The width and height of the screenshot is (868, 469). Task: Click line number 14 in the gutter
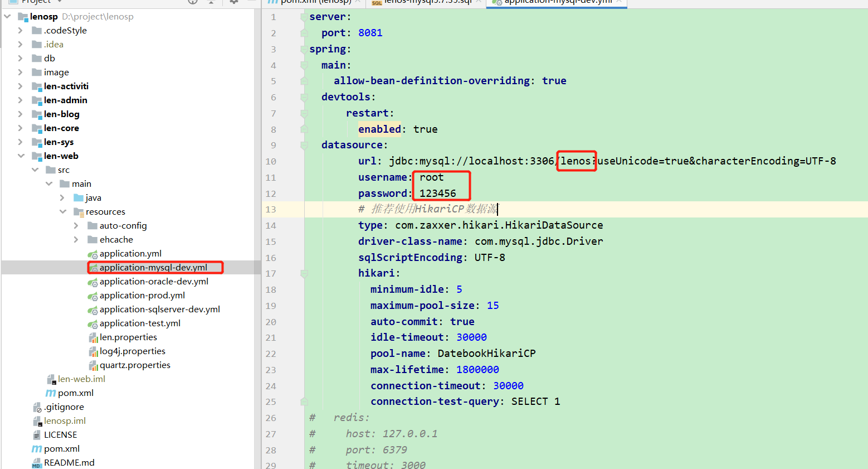pos(271,226)
